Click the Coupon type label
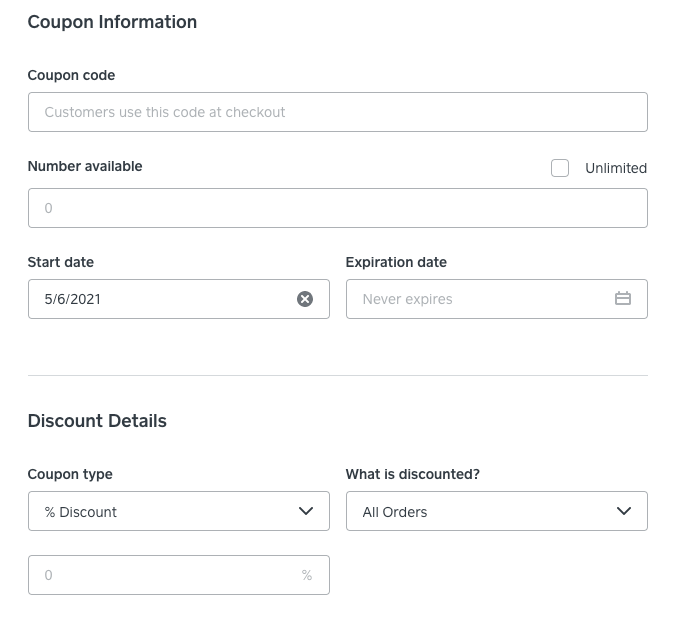This screenshot has height=619, width=691. pyautogui.click(x=70, y=474)
